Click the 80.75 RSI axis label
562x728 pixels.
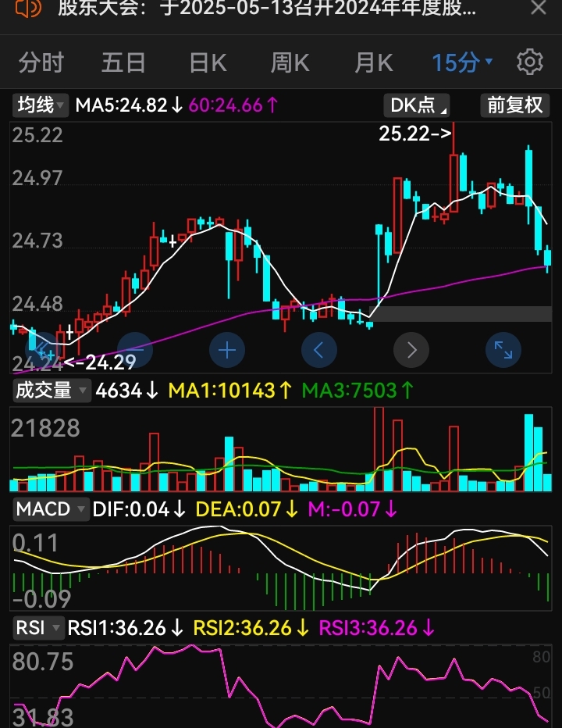(43, 662)
